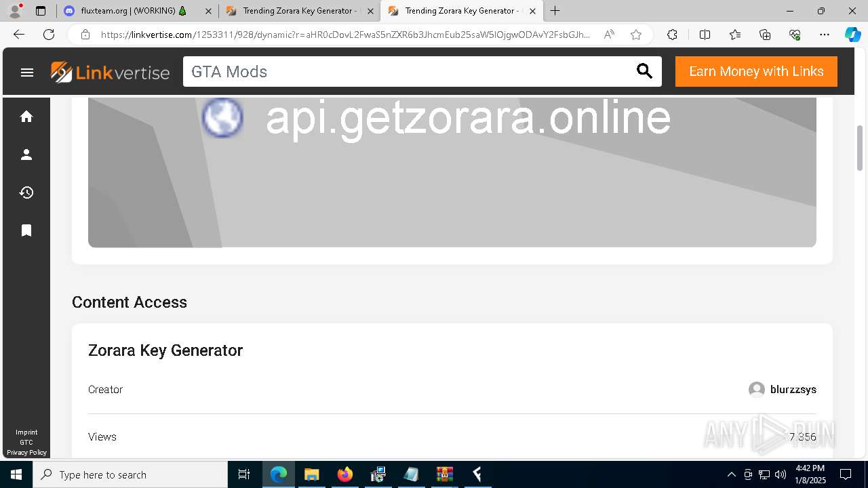This screenshot has height=488, width=868.
Task: Select the active Trending Zorara tab
Action: pos(462,11)
